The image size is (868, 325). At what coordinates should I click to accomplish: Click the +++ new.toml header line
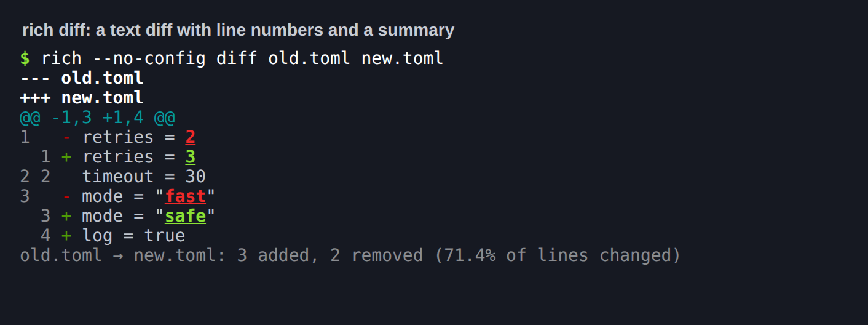click(x=82, y=98)
